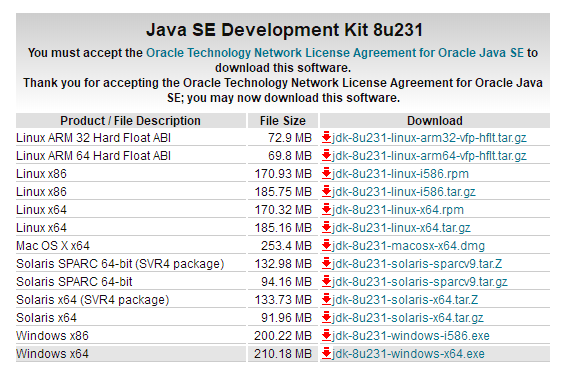Select the Linux ARM 64 Hard Float ABI description

[x=93, y=156]
